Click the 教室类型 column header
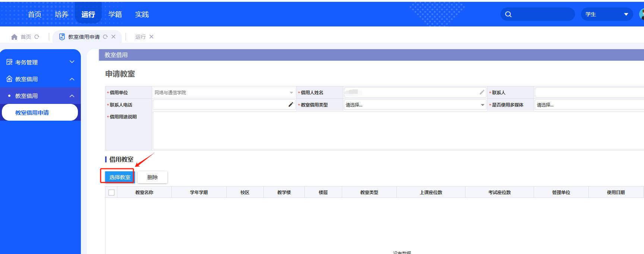This screenshot has width=644, height=254. pos(369,193)
